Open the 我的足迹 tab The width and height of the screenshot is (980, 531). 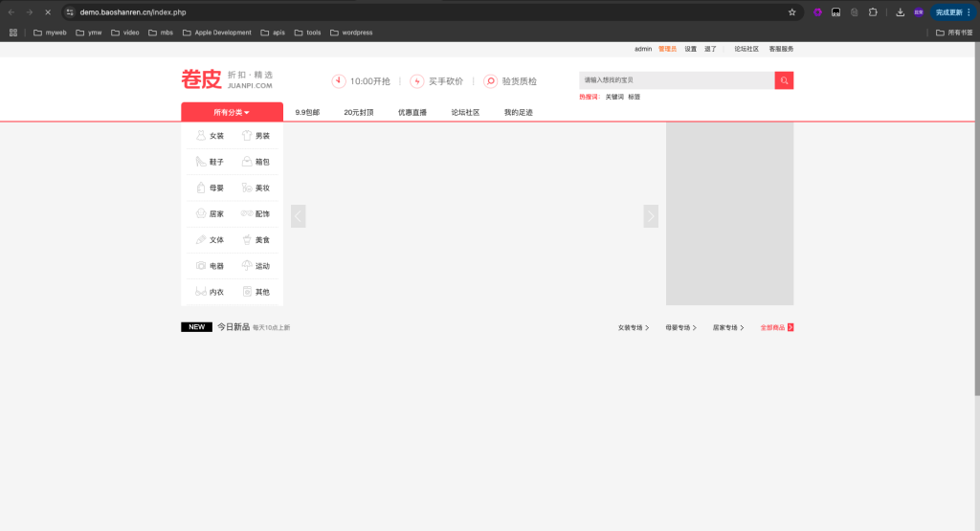click(519, 113)
